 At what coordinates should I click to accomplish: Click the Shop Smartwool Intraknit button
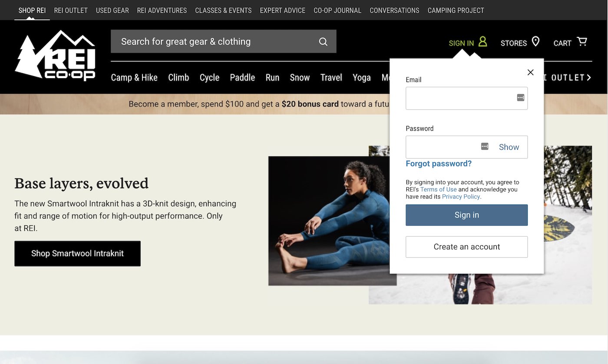(x=77, y=254)
